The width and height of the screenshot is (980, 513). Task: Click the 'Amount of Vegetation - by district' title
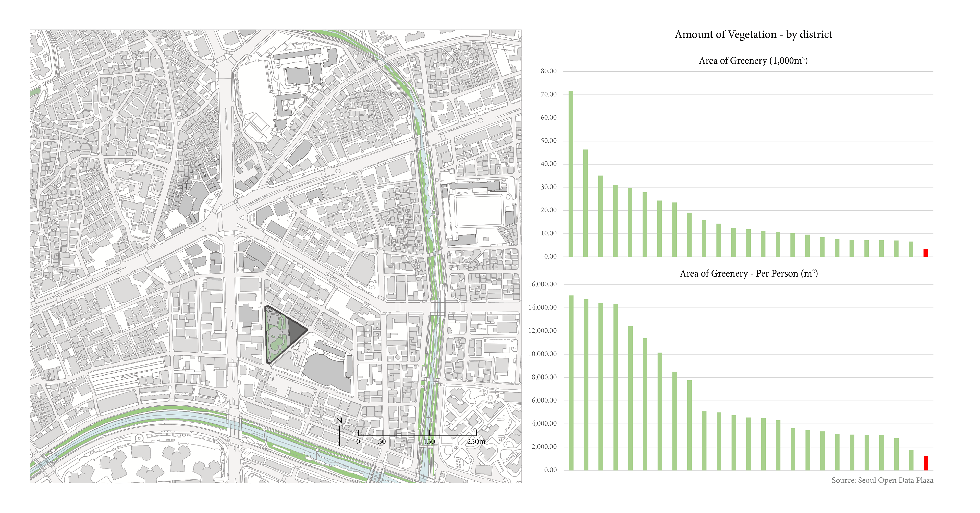(x=753, y=35)
